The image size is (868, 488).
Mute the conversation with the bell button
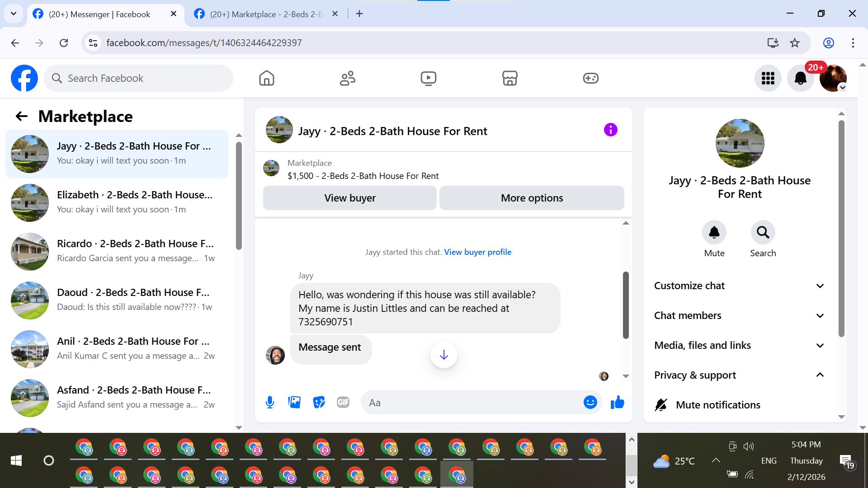pos(714,232)
